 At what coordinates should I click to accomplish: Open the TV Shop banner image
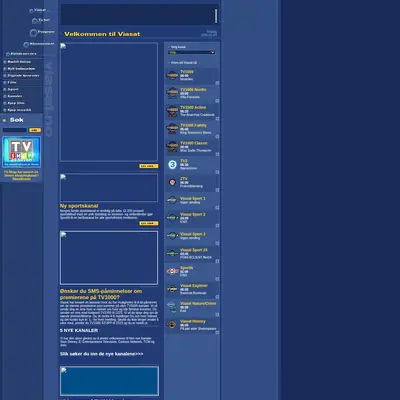pos(22,152)
